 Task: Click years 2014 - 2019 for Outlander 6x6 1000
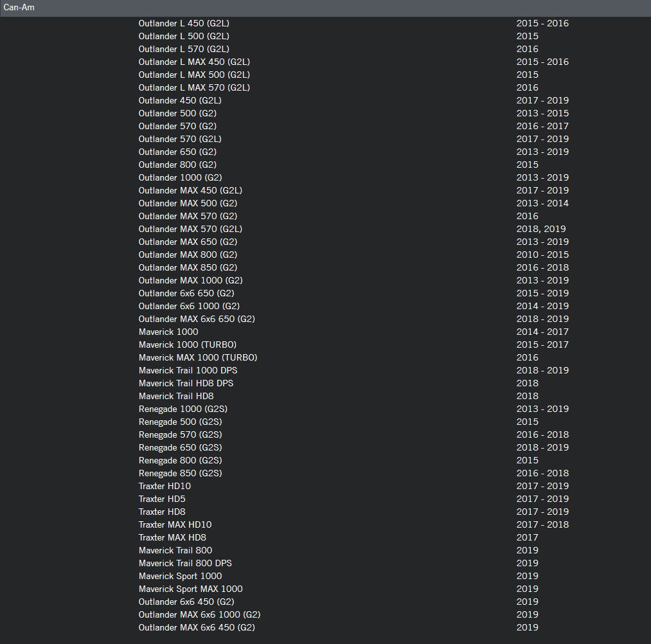point(542,307)
